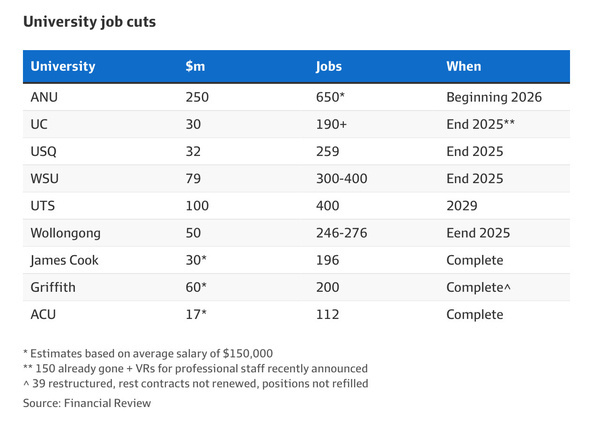Image resolution: width=600 pixels, height=422 pixels.
Task: Click the ACU row label
Action: coord(46,314)
